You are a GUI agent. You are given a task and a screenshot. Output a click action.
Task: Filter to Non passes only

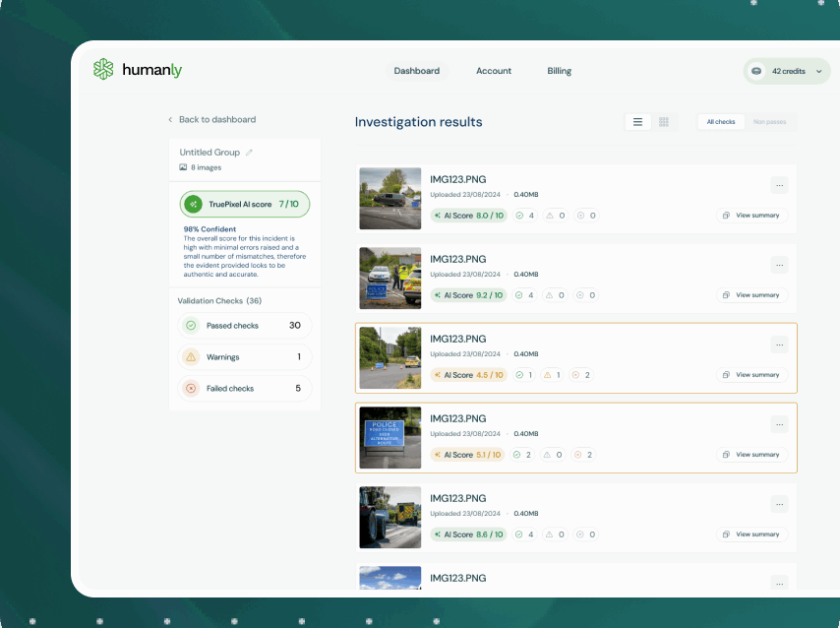[x=769, y=122]
